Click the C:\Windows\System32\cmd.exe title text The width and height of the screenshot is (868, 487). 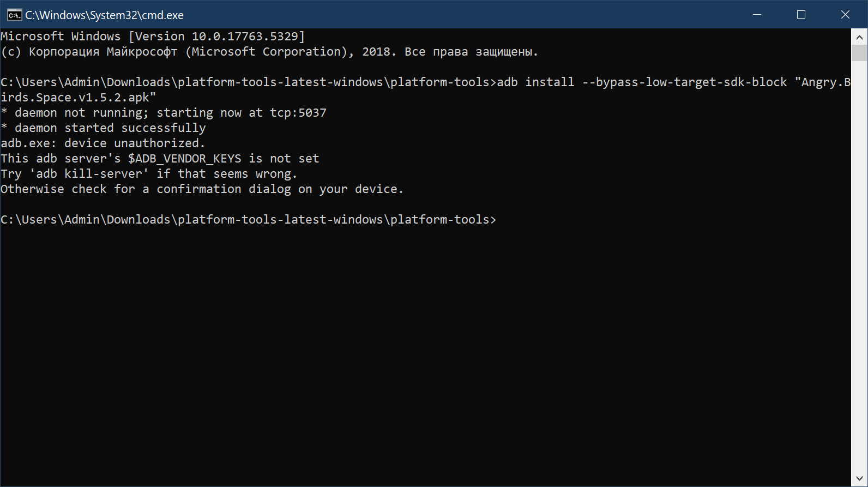coord(104,15)
